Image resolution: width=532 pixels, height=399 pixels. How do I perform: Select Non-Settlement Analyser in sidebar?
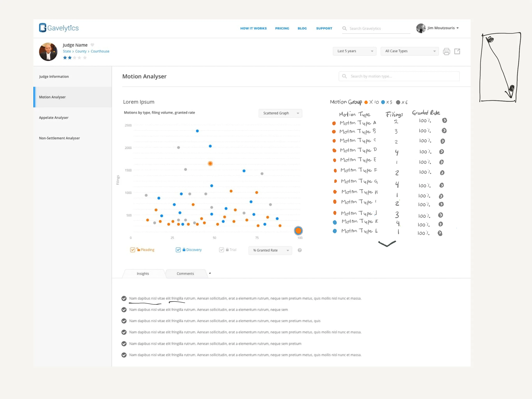pos(59,138)
